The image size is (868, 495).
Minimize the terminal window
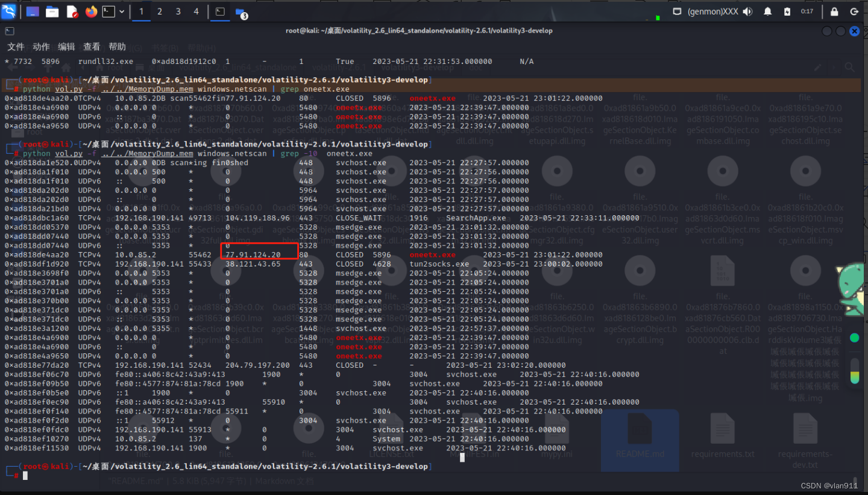pos(827,31)
